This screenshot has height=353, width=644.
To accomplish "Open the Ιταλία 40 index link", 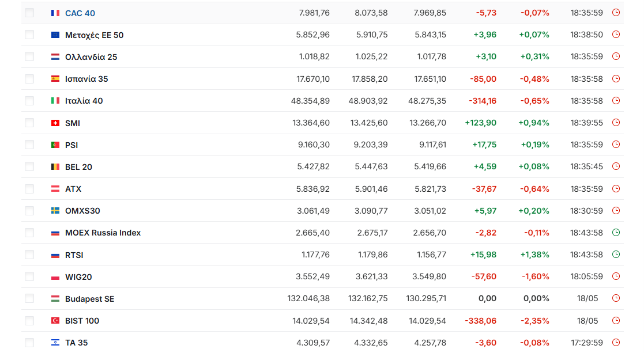I will [84, 101].
